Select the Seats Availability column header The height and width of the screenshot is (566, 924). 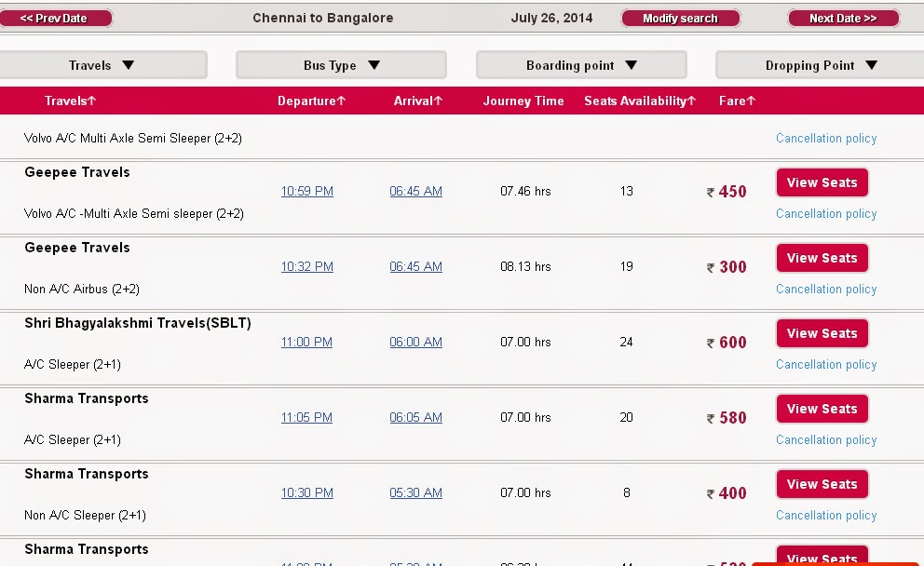point(640,101)
